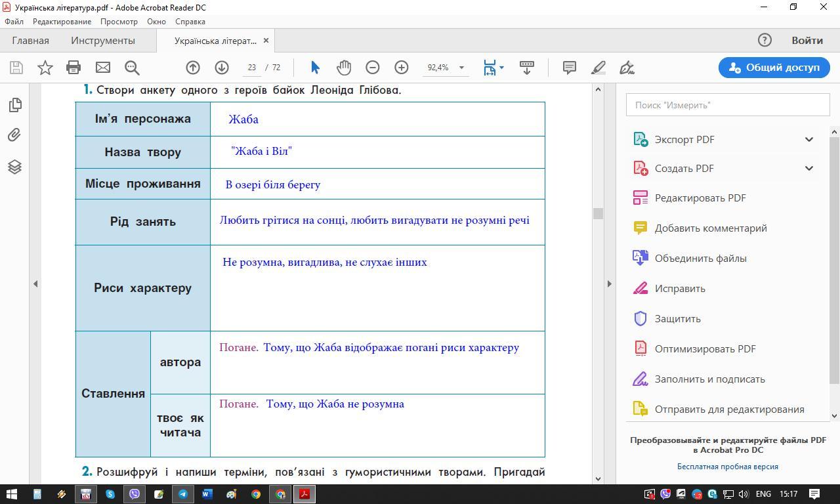Open page thumbnails panel in left sidebar

[14, 105]
